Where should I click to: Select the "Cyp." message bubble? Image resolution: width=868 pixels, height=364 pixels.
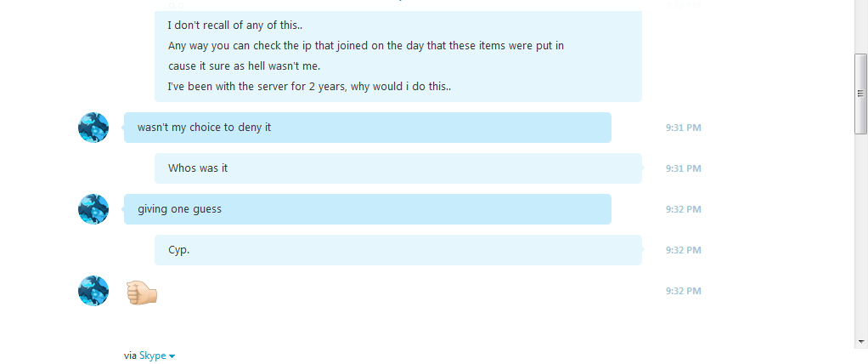pos(398,250)
